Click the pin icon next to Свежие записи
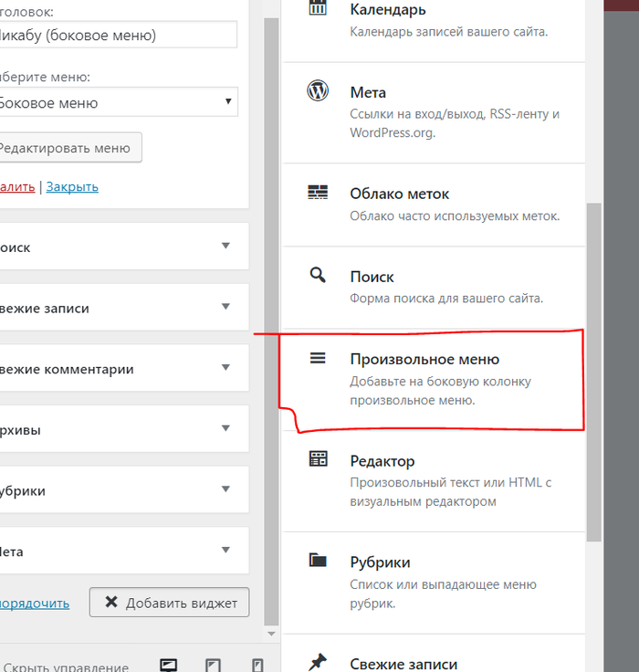 [x=318, y=662]
